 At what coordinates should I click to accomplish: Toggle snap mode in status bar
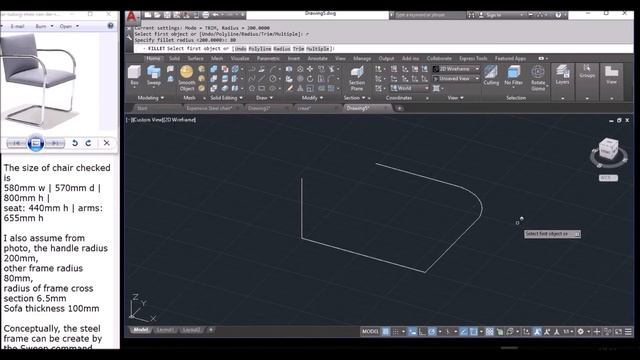pyautogui.click(x=396, y=331)
